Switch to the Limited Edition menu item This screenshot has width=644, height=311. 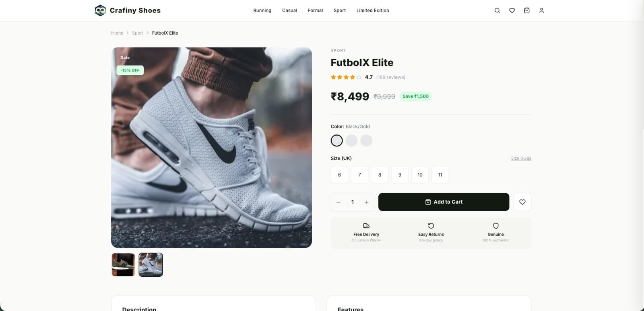pos(372,10)
